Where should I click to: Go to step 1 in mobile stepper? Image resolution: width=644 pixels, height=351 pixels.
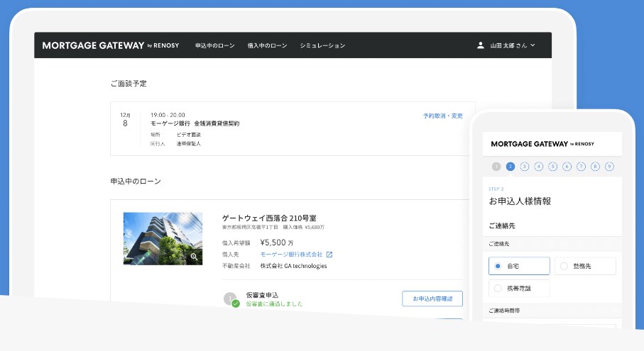coord(496,167)
